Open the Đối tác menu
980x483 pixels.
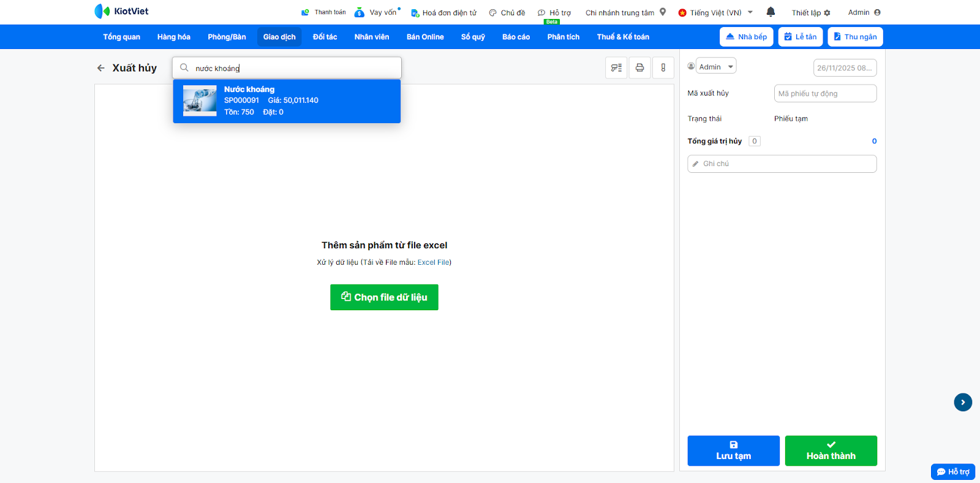[325, 37]
